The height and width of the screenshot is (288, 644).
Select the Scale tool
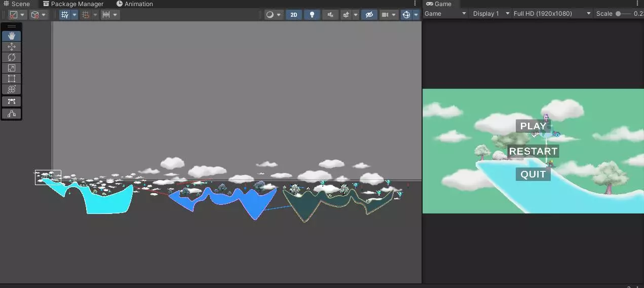[x=11, y=68]
